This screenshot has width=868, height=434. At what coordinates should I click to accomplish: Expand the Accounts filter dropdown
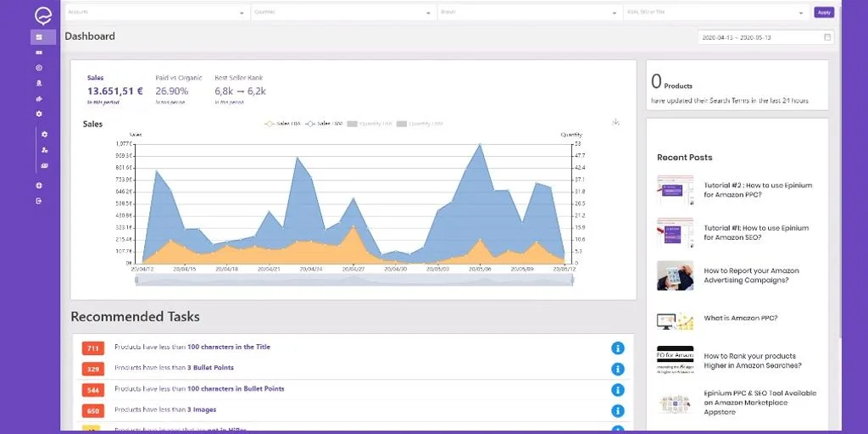(157, 12)
